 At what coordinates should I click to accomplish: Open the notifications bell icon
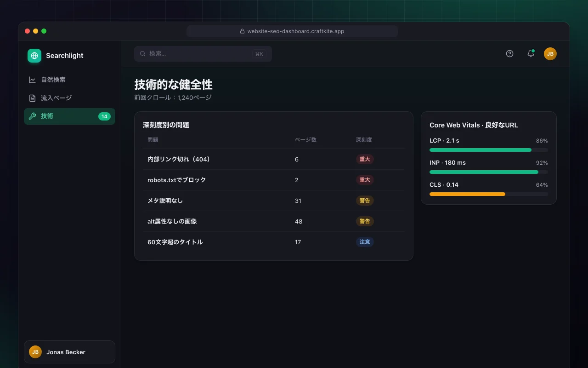[531, 53]
